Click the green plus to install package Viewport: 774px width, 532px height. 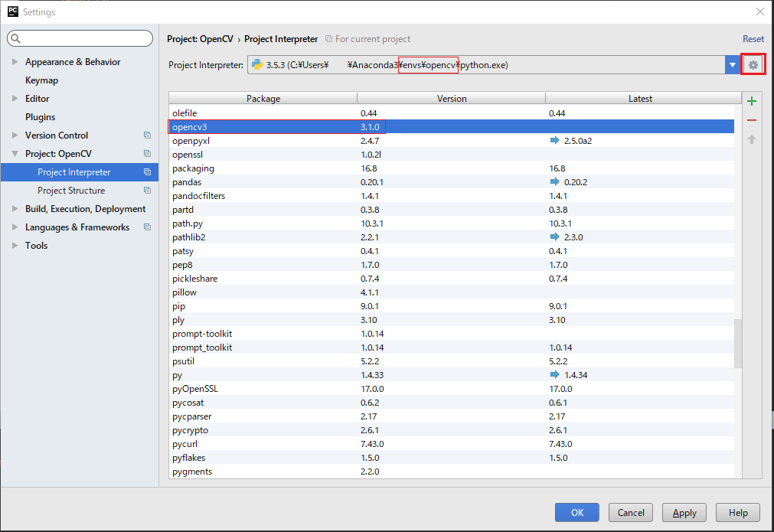coord(751,101)
